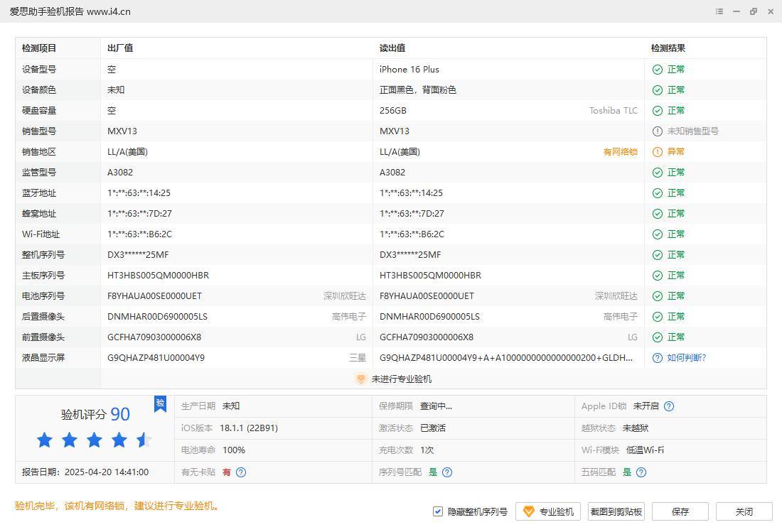782x532 pixels.
Task: Click the 生产日期 未知 value
Action: (231, 406)
